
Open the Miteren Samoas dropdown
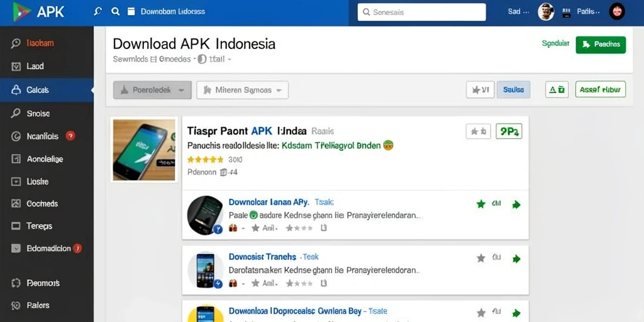[242, 90]
